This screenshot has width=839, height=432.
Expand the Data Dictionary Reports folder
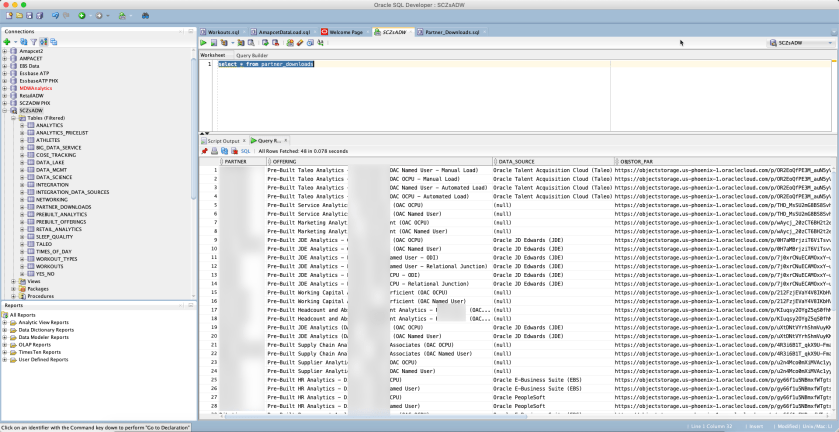coord(5,330)
